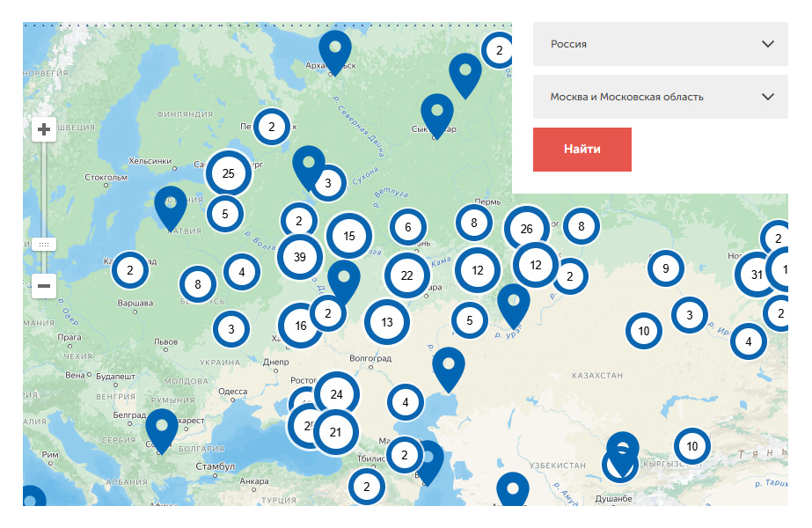
Task: Select the cluster marker labeled 31
Action: [x=757, y=275]
